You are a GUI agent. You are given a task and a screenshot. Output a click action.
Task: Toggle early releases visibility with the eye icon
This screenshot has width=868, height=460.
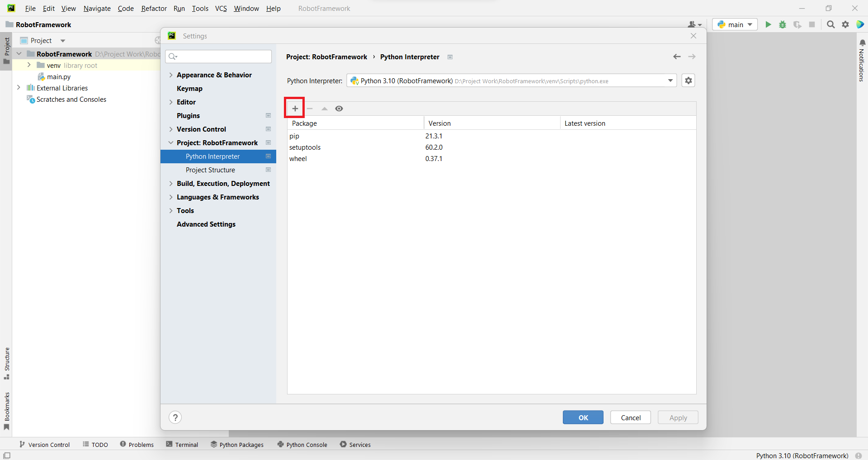point(339,109)
